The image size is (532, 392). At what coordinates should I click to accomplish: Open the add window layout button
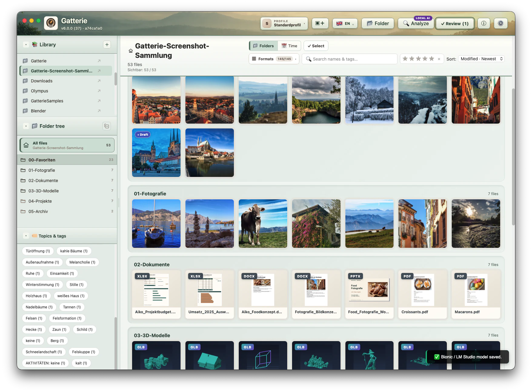320,23
